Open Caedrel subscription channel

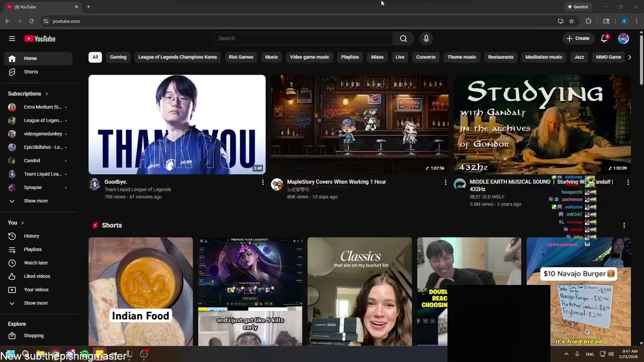pyautogui.click(x=38, y=161)
